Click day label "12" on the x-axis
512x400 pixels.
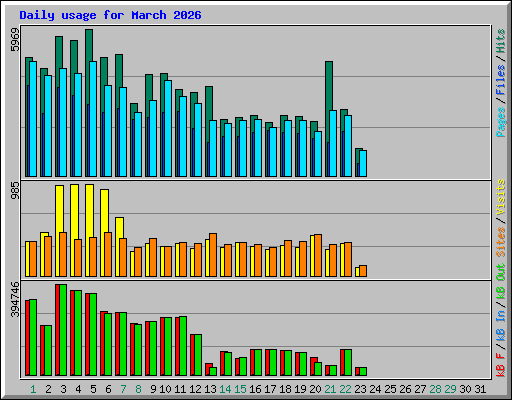(195, 389)
